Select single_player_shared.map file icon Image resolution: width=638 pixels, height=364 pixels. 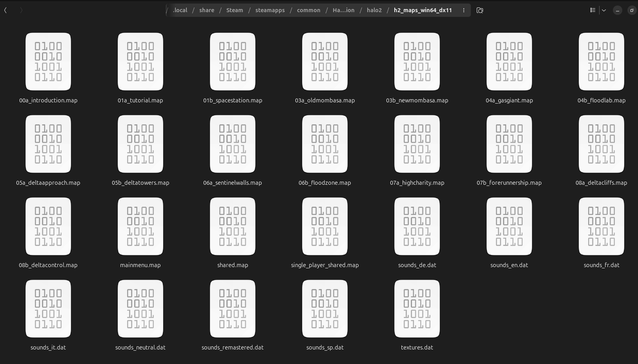click(x=325, y=226)
